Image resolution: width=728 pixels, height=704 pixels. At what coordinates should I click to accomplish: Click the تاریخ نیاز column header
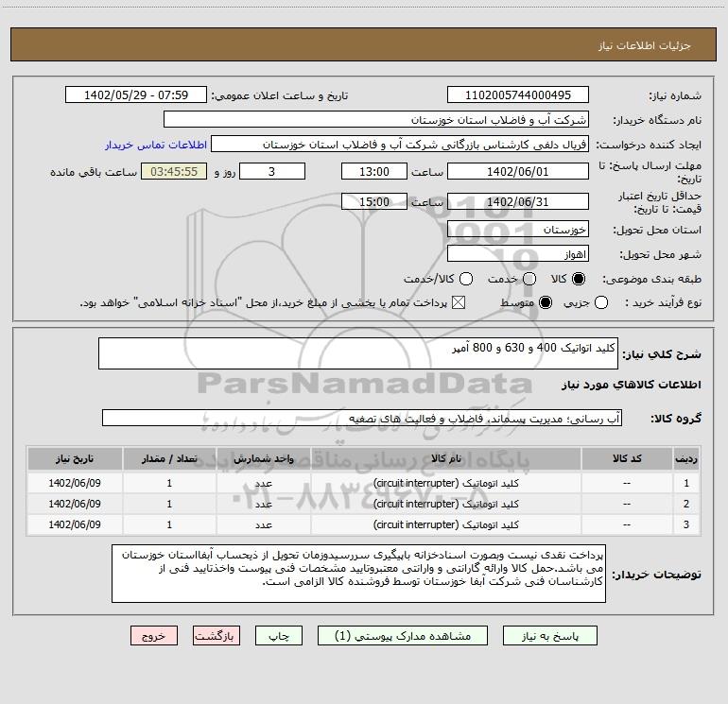[75, 459]
